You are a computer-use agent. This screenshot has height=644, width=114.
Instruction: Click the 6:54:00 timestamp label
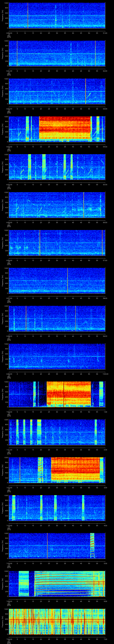(x=9, y=184)
